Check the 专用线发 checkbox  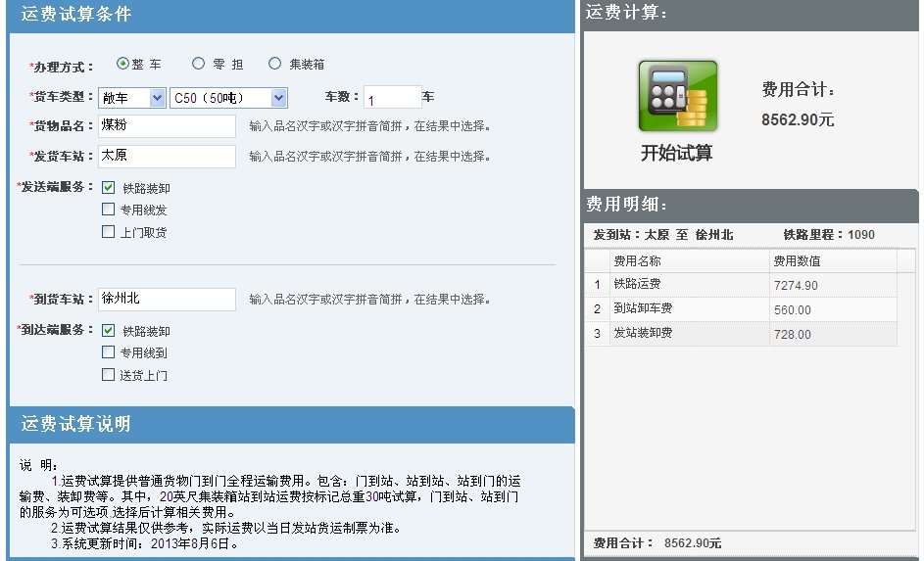[x=108, y=209]
